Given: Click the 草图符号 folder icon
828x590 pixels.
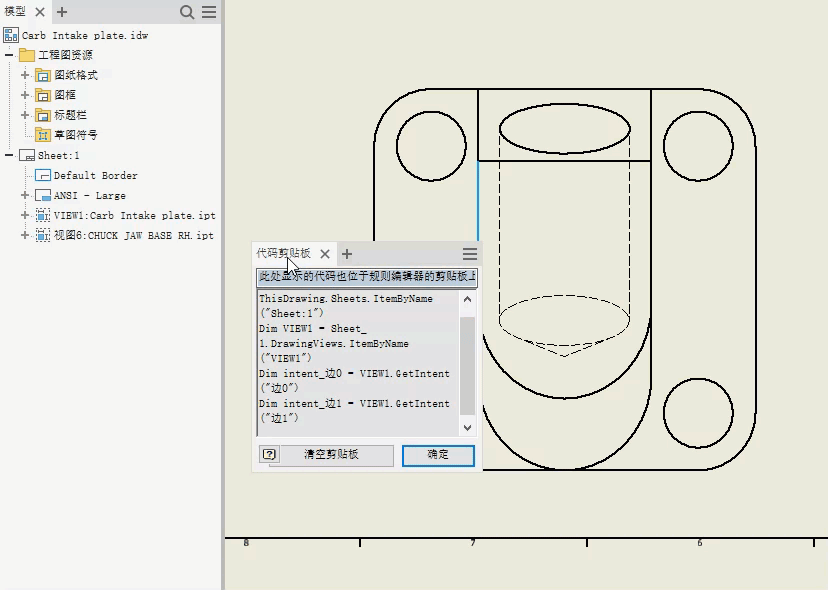Looking at the screenshot, I should click(43, 135).
